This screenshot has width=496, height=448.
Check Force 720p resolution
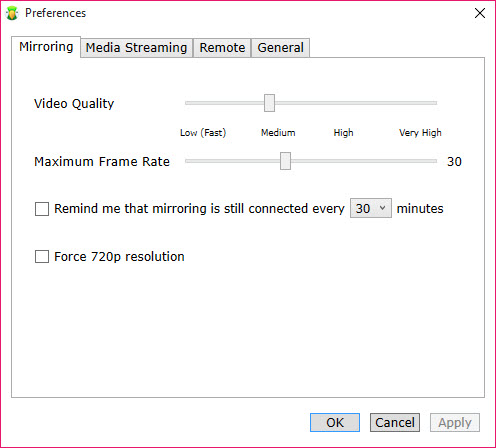click(42, 257)
